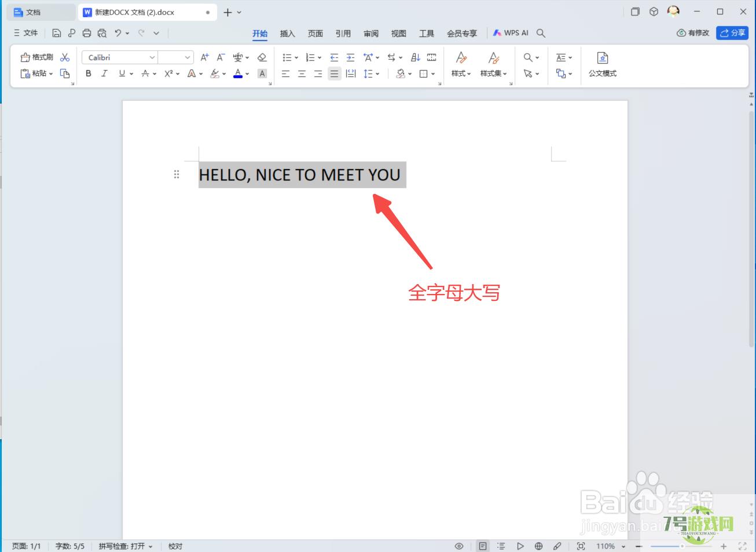
Task: Click the Distributed alignment icon
Action: point(351,73)
